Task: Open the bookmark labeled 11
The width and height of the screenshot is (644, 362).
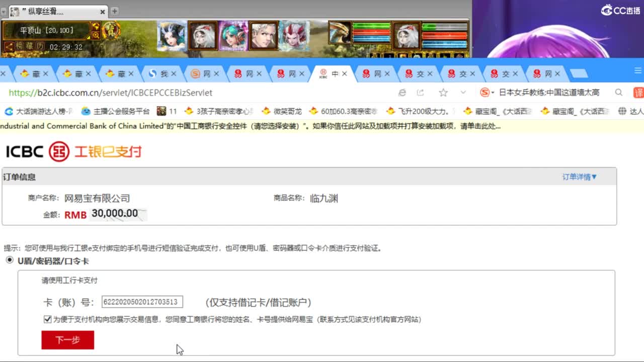Action: (x=167, y=111)
